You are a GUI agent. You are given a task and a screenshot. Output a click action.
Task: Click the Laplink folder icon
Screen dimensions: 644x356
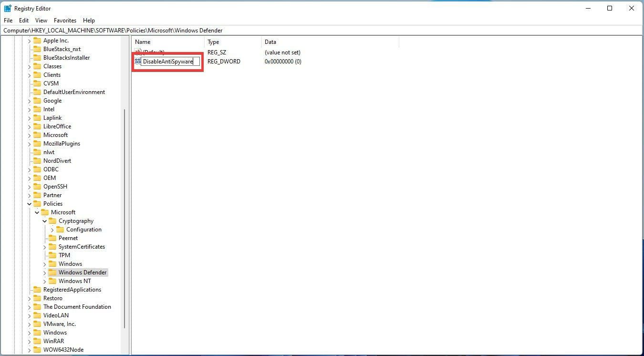[37, 118]
